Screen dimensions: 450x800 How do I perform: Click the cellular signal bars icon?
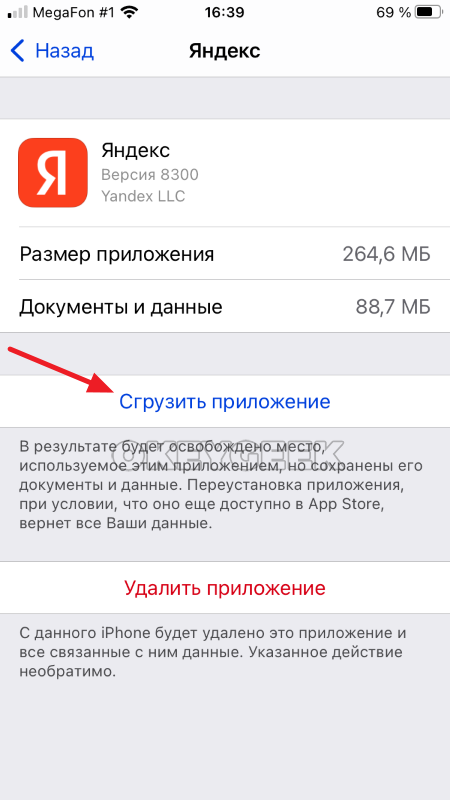[16, 13]
